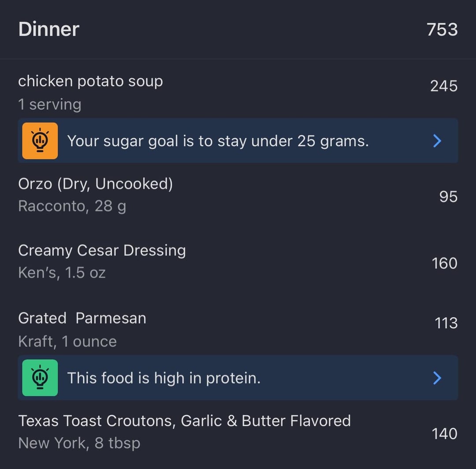Tap the green protein insight lightbulb icon
Viewport: 476px width, 469px height.
(40, 378)
